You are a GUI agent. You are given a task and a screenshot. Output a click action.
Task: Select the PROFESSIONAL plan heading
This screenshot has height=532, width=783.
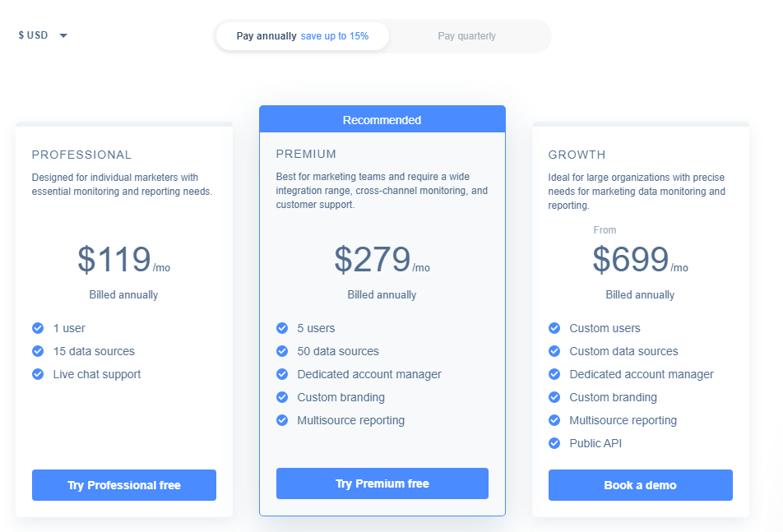pos(82,155)
